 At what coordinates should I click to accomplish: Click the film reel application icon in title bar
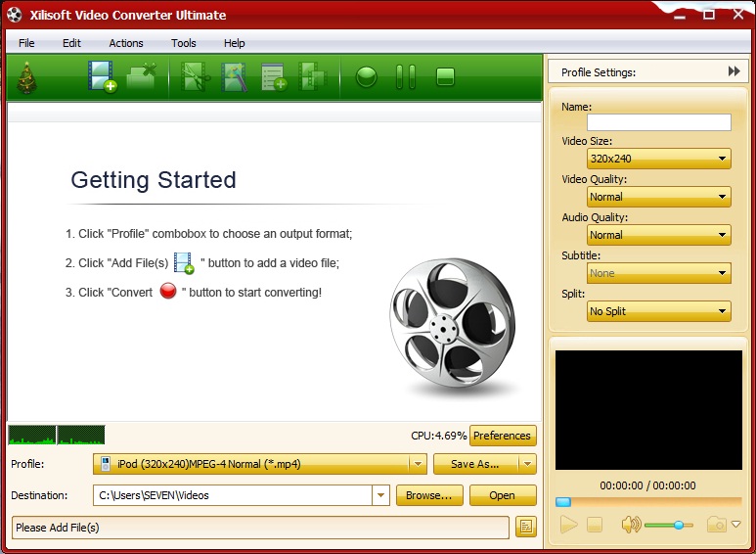click(x=15, y=15)
